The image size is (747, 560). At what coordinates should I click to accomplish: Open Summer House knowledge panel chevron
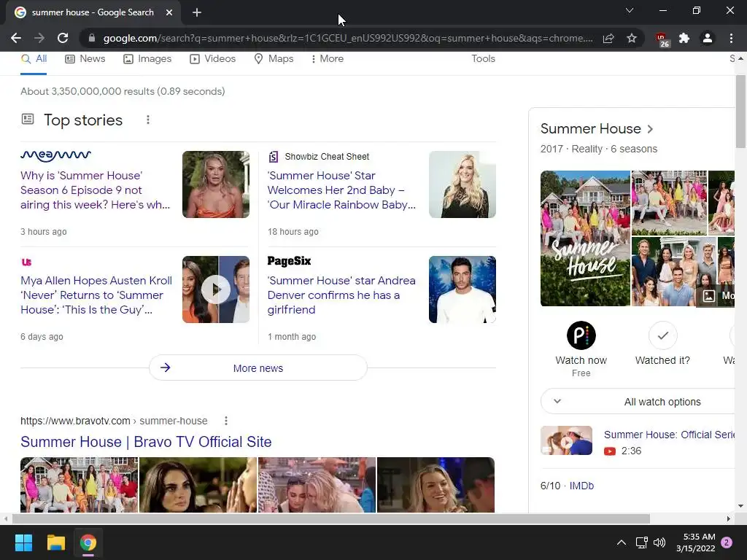[650, 129]
